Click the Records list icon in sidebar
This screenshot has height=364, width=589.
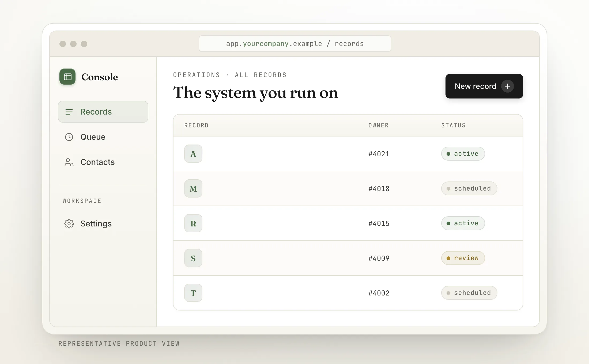(69, 112)
